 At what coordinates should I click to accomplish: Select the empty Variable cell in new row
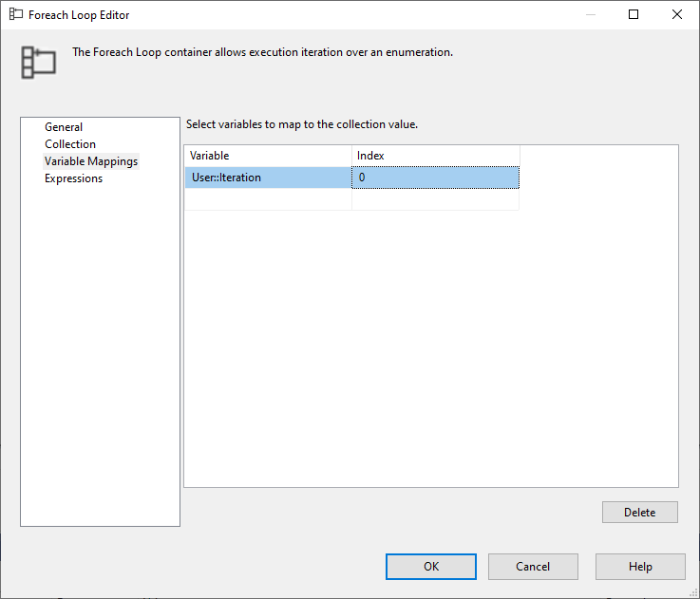coord(267,199)
